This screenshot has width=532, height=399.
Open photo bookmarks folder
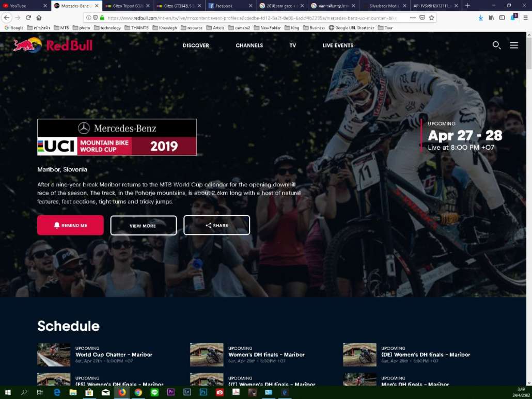(82, 28)
